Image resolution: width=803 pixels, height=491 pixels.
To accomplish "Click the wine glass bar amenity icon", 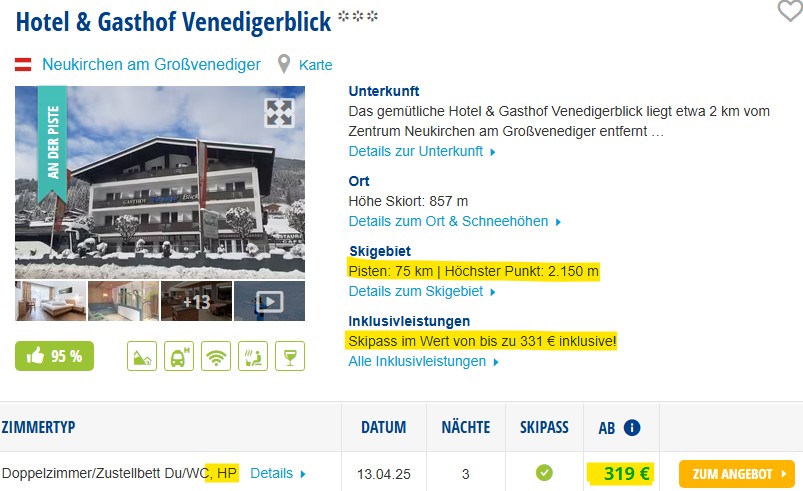I will [290, 356].
